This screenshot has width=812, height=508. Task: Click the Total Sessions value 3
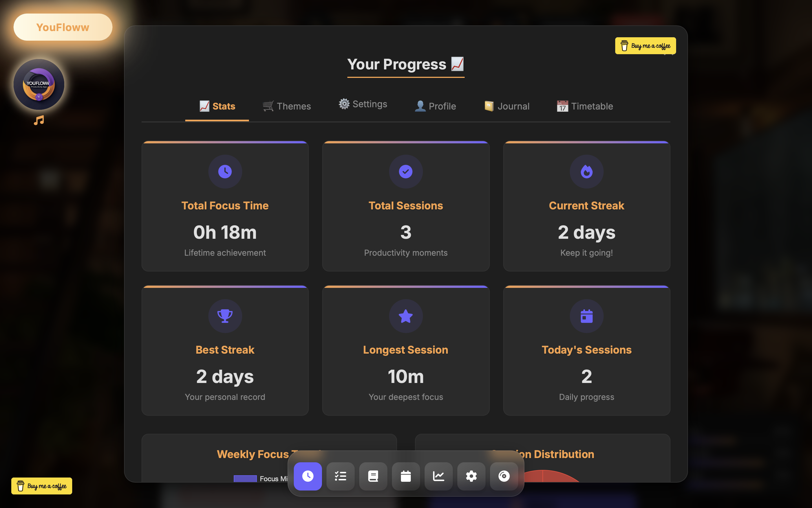pos(406,232)
